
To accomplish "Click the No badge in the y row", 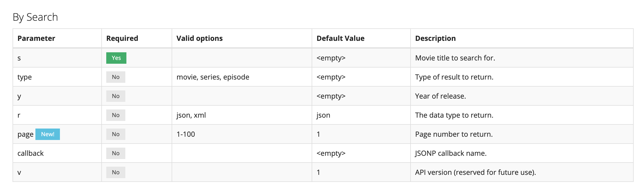I will click(x=116, y=96).
